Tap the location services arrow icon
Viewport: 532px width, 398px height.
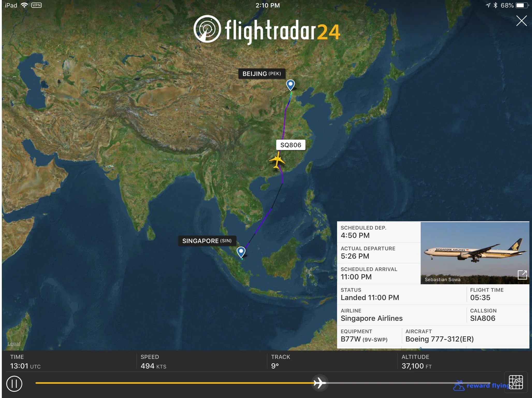point(488,5)
